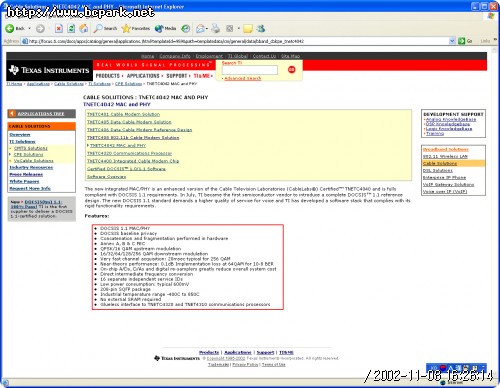Open the Edit button dropdown arrow

point(239,29)
